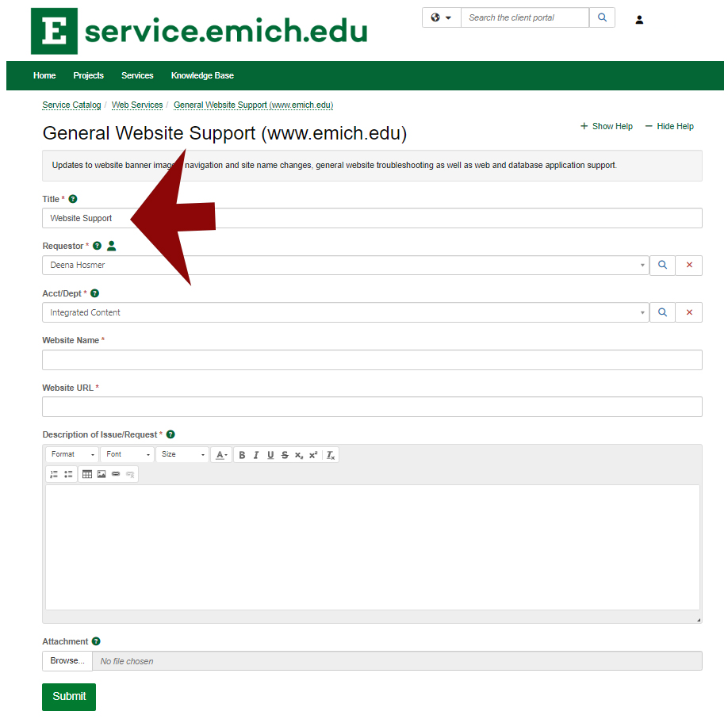The height and width of the screenshot is (719, 728).
Task: Show help for the Attachment field
Action: pyautogui.click(x=96, y=641)
